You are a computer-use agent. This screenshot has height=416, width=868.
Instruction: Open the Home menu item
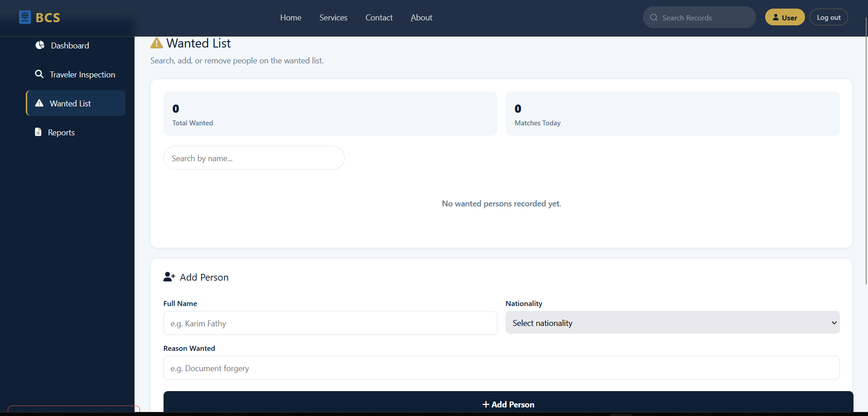(290, 17)
